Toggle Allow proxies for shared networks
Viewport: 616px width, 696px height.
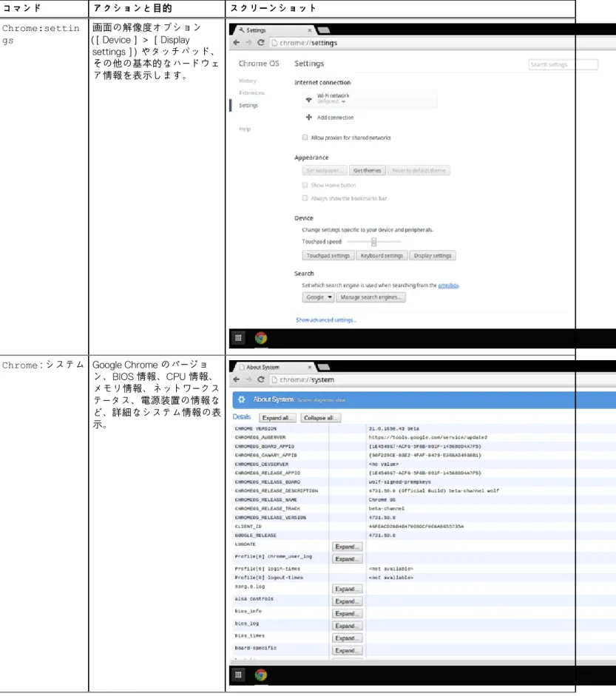[305, 138]
